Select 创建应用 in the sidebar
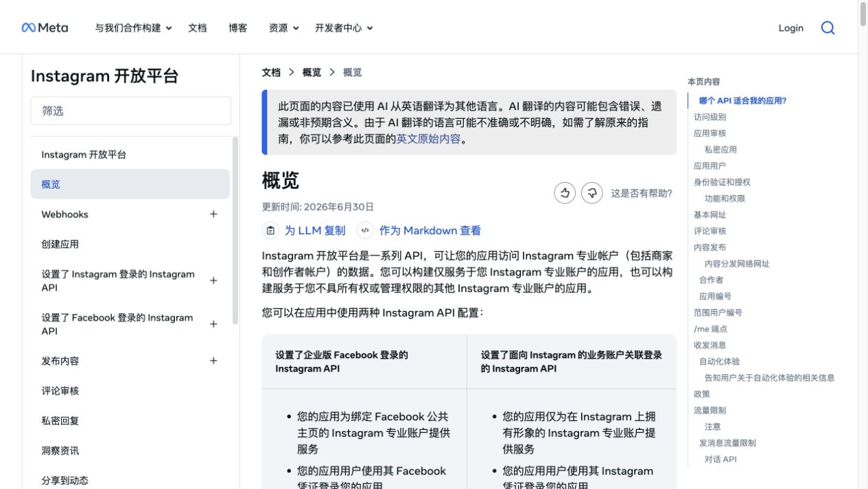 pos(60,244)
